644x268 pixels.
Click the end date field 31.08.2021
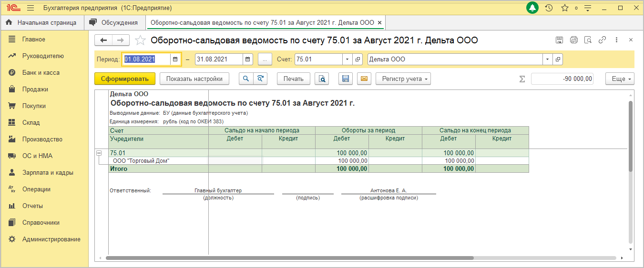click(x=219, y=60)
